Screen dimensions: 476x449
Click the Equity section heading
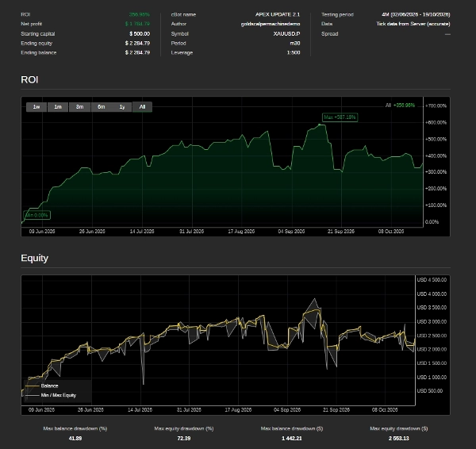tap(34, 258)
